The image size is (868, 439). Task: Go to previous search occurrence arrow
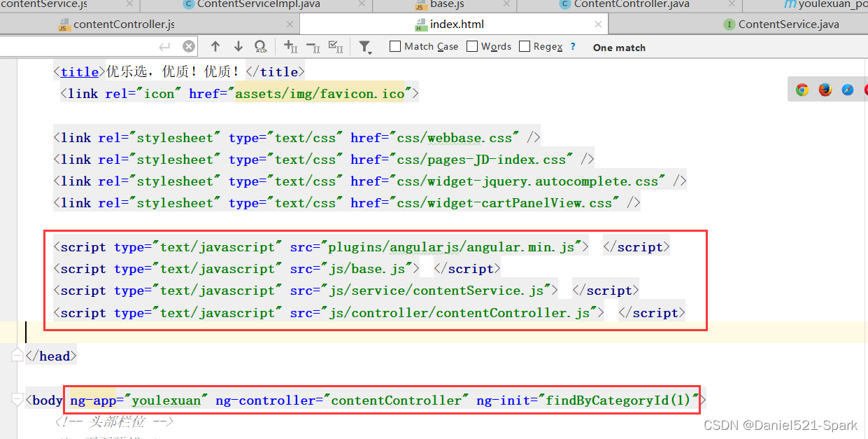point(215,46)
